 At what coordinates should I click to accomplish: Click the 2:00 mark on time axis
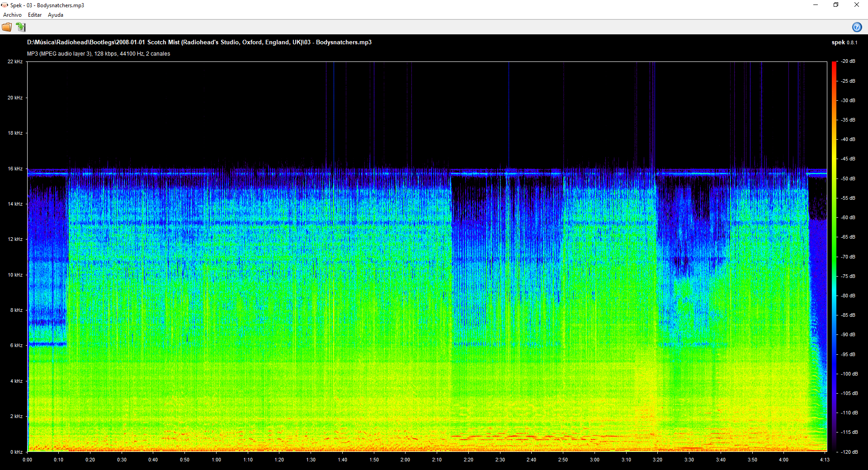(x=405, y=460)
